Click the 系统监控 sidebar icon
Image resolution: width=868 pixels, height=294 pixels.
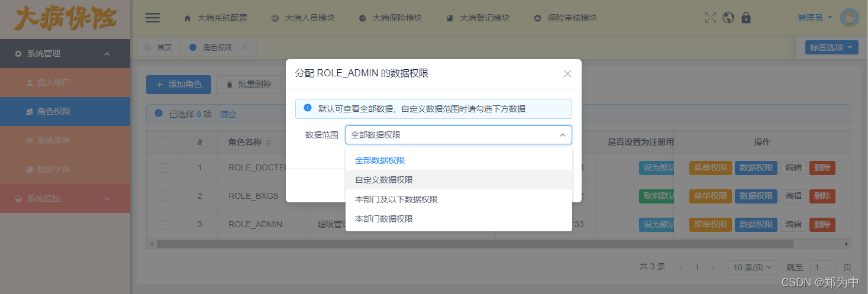coord(18,199)
